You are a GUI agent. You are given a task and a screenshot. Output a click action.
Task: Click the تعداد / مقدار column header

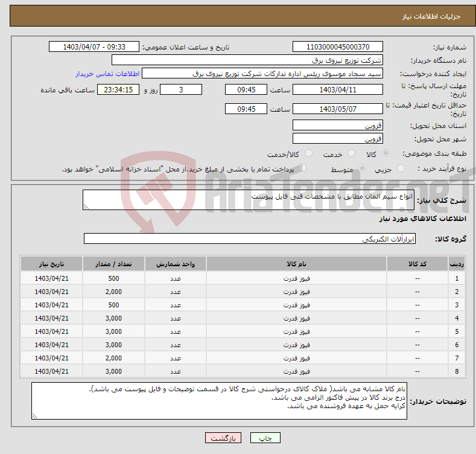tap(113, 264)
